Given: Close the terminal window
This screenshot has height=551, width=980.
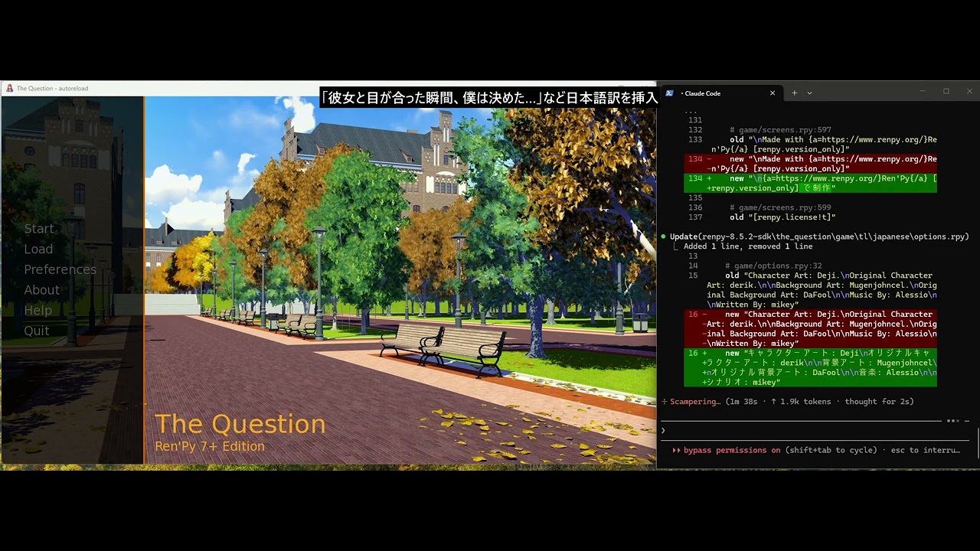Looking at the screenshot, I should [969, 91].
